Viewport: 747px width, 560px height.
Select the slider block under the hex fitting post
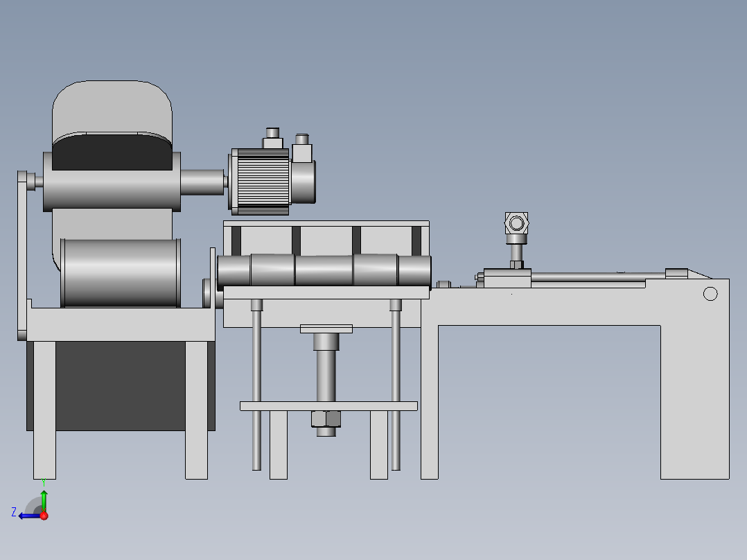click(x=507, y=279)
